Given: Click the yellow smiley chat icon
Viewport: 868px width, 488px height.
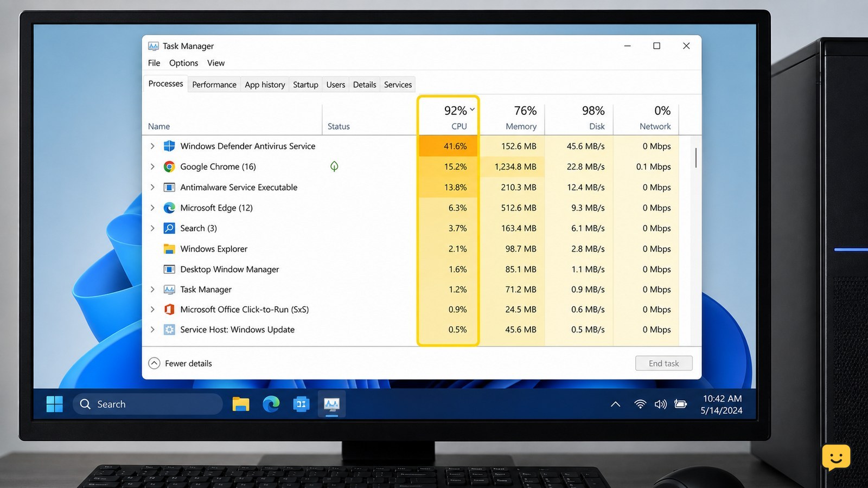Looking at the screenshot, I should (x=836, y=458).
